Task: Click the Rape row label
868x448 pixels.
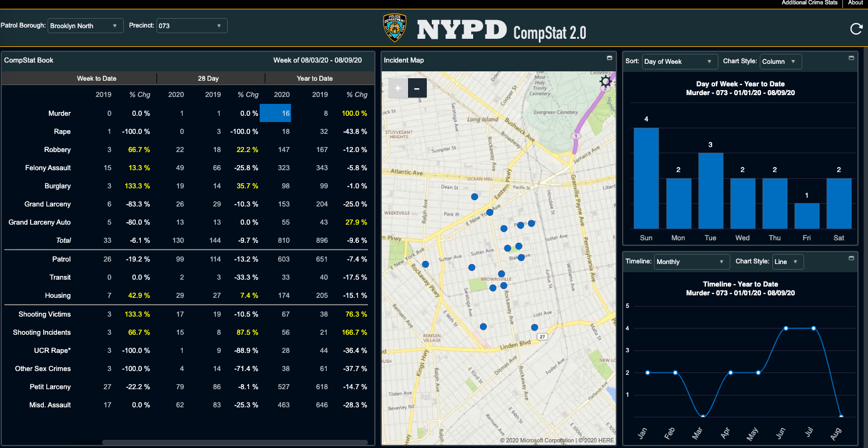Action: point(62,131)
